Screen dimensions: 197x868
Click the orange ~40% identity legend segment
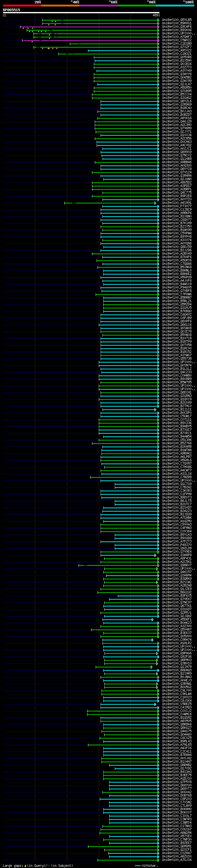(60, 6)
